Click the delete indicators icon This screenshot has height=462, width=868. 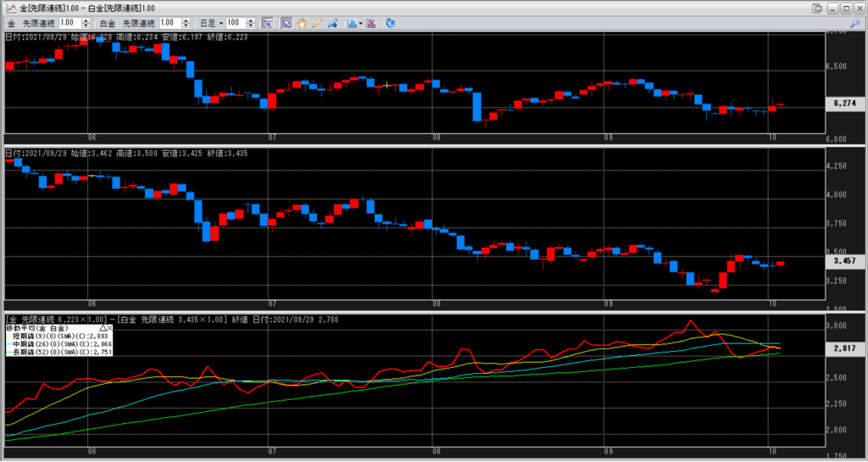[x=371, y=22]
